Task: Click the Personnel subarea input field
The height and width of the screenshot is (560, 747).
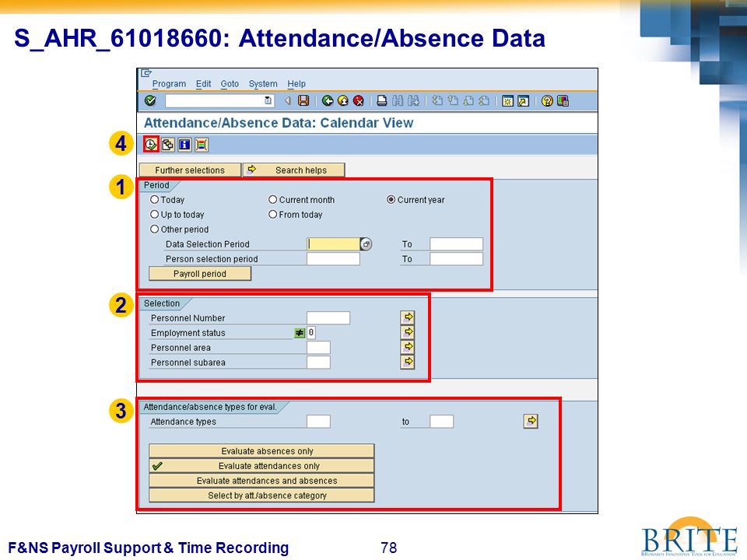Action: pyautogui.click(x=318, y=362)
